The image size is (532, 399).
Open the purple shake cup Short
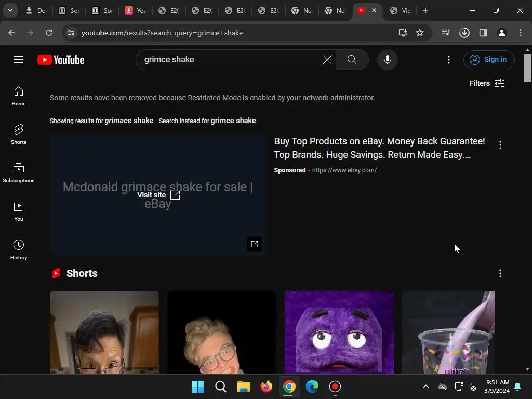[x=448, y=332]
